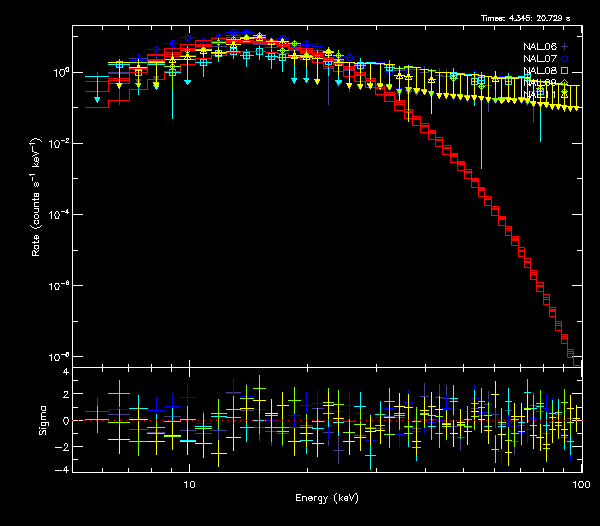Image resolution: width=600 pixels, height=526 pixels.
Task: Click the Sigma axis title
Action: pyautogui.click(x=43, y=420)
